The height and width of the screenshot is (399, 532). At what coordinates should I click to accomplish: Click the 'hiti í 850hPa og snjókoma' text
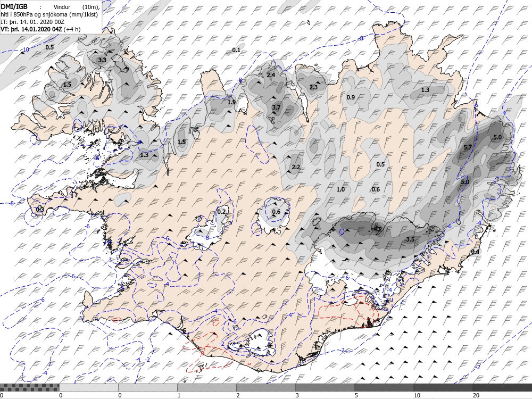coord(49,14)
